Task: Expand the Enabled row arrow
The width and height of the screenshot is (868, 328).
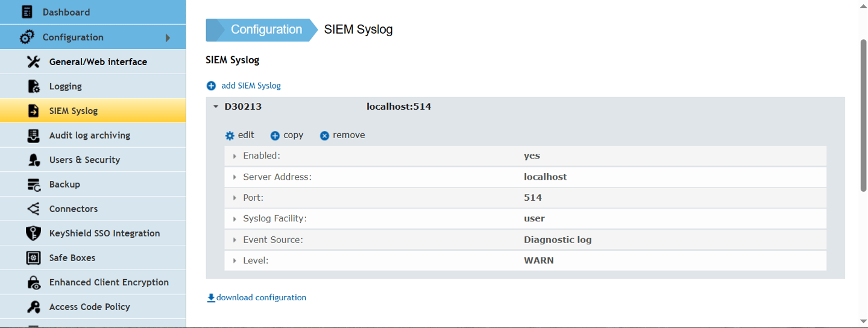Action: click(x=234, y=156)
